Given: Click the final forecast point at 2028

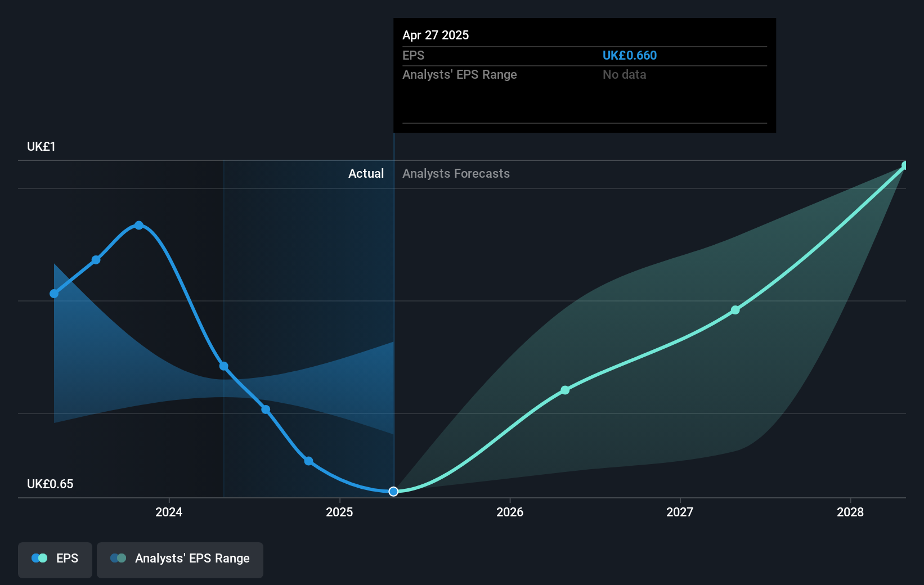Looking at the screenshot, I should click(x=905, y=165).
